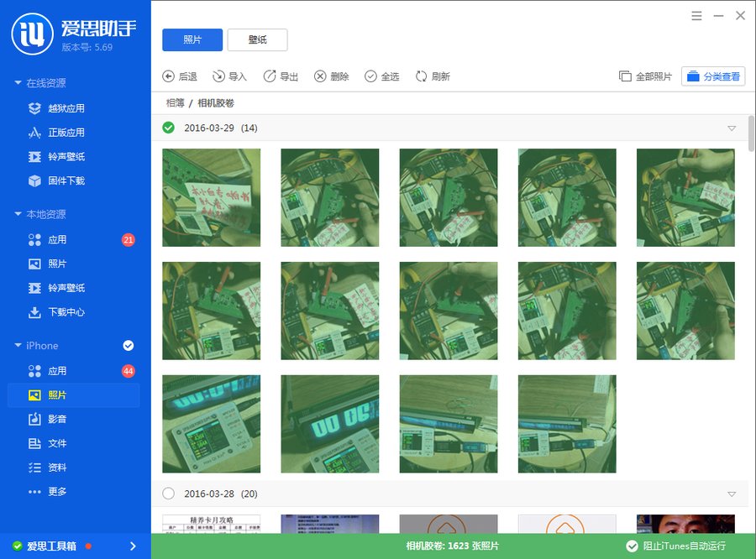Click the 导入 import toolbar button
756x559 pixels.
(x=229, y=76)
